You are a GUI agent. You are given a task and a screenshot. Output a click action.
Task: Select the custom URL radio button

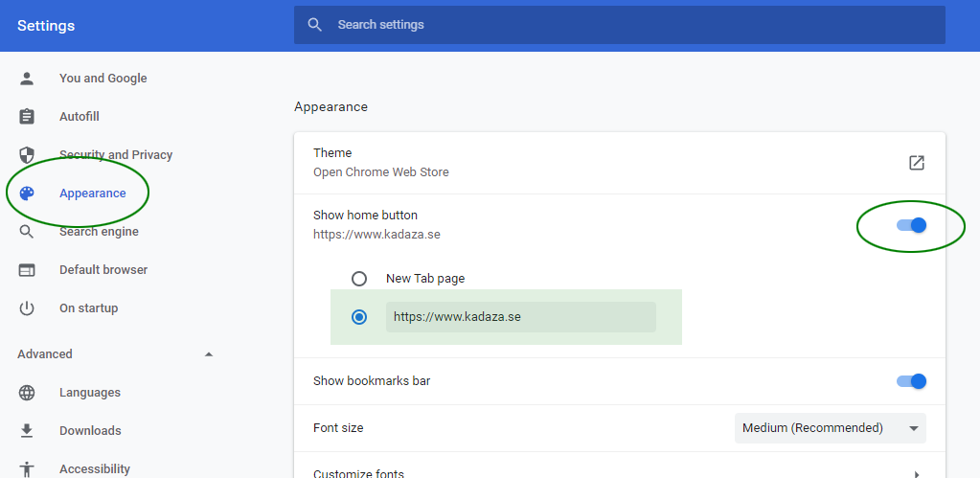click(x=358, y=317)
